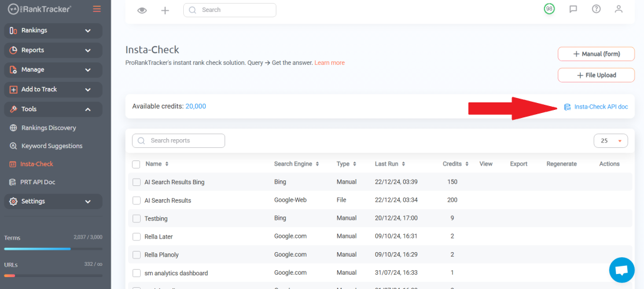The width and height of the screenshot is (644, 289).
Task: Click the database icon beside Insta-Check API doc
Action: pyautogui.click(x=567, y=107)
